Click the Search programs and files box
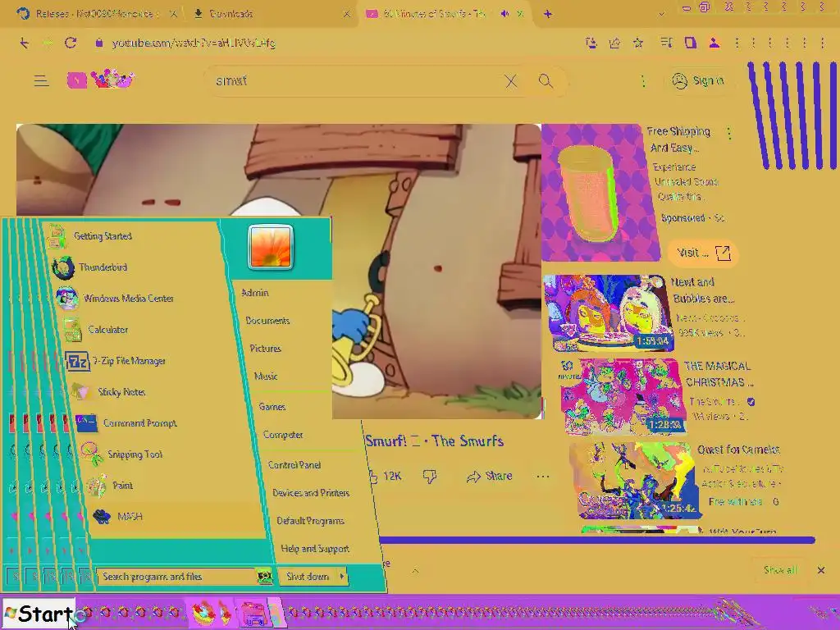Screen dimensions: 840x630 click(x=177, y=577)
